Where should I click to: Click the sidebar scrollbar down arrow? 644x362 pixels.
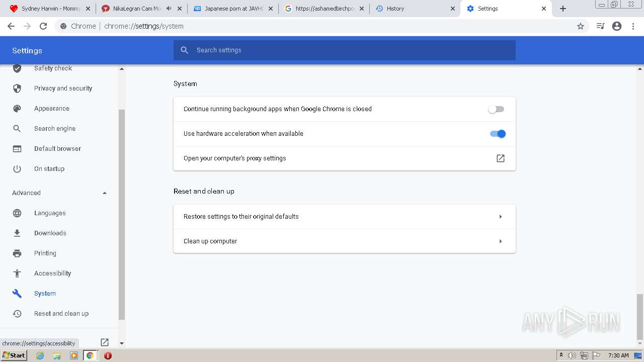(121, 343)
